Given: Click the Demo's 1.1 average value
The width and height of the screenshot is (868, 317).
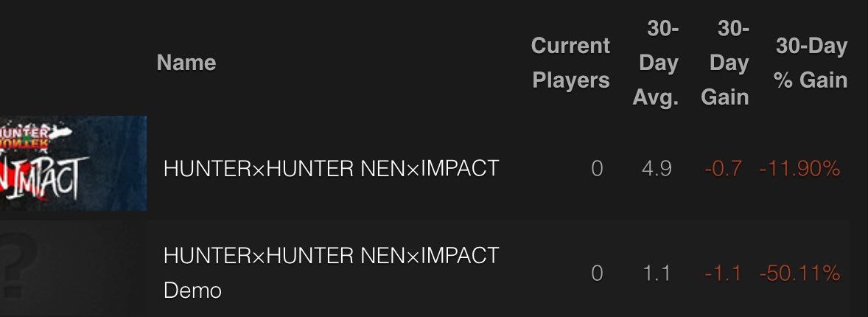Looking at the screenshot, I should (656, 274).
